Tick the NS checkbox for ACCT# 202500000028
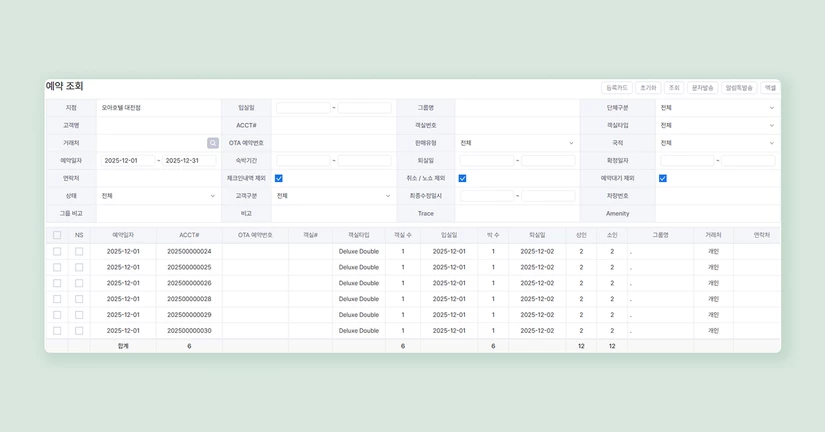This screenshot has height=432, width=825. (79, 299)
